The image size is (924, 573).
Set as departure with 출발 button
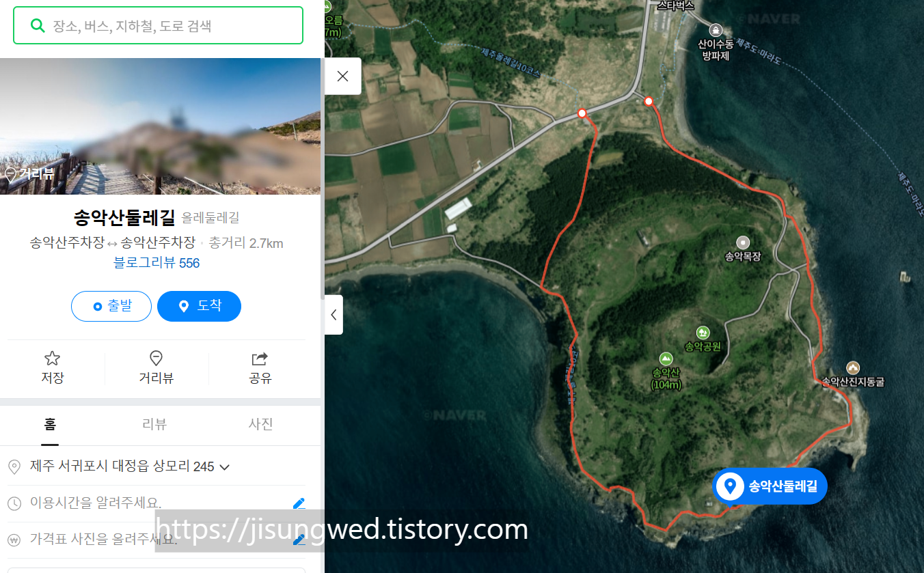pos(111,306)
